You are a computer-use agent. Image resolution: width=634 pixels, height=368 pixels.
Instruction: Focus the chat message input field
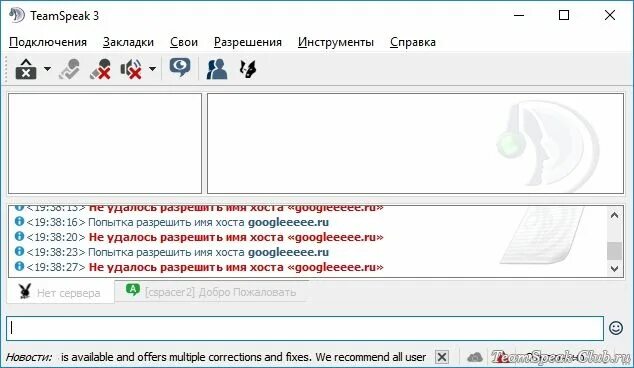(x=305, y=328)
